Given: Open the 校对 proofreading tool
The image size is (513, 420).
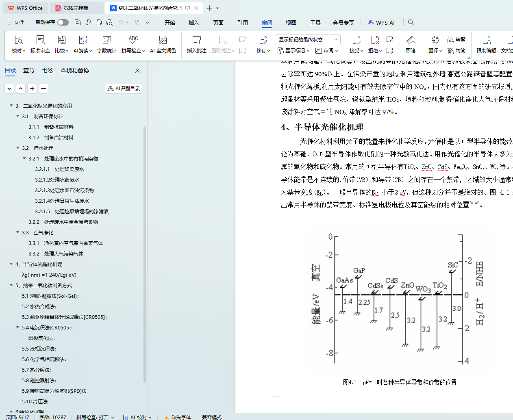Looking at the screenshot, I should point(18,44).
